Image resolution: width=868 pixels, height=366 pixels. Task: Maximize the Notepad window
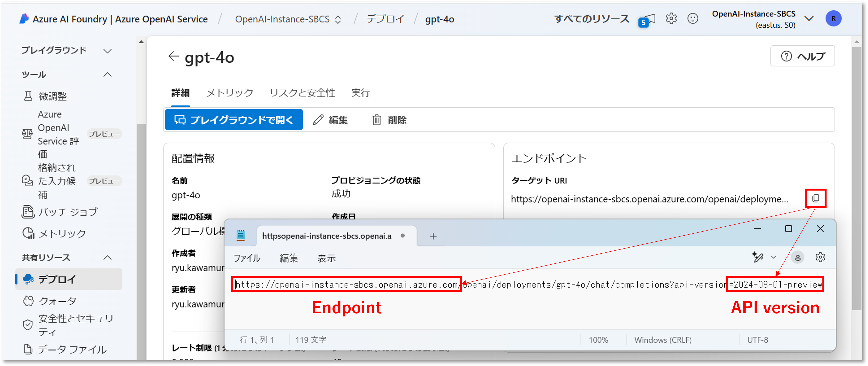coord(788,229)
